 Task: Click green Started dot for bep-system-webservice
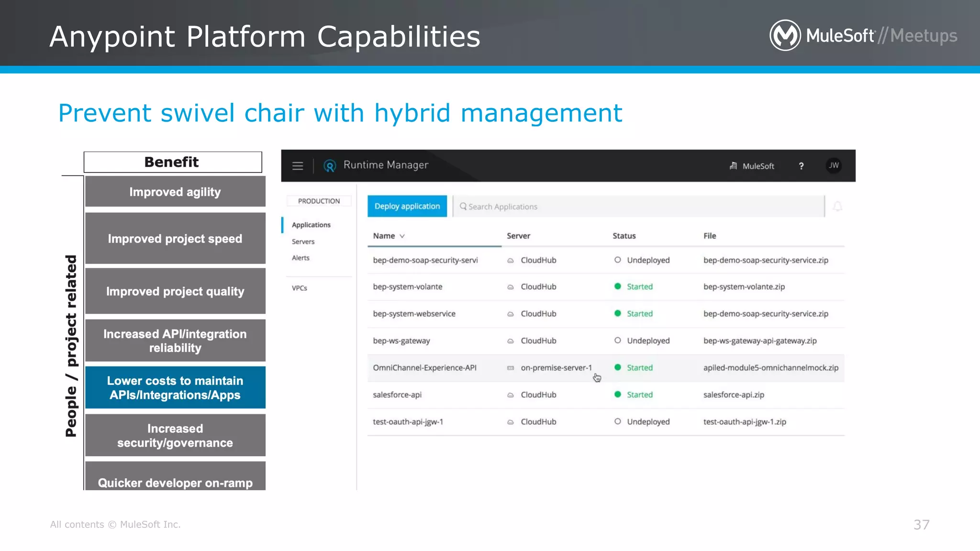pos(618,313)
